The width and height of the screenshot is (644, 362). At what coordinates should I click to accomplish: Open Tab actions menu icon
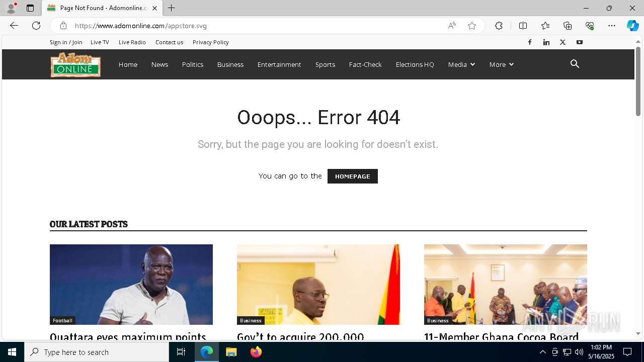[x=30, y=8]
